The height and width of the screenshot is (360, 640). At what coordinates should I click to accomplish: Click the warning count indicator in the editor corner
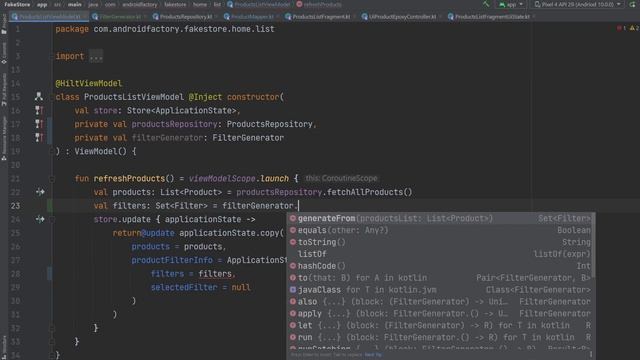click(x=634, y=28)
